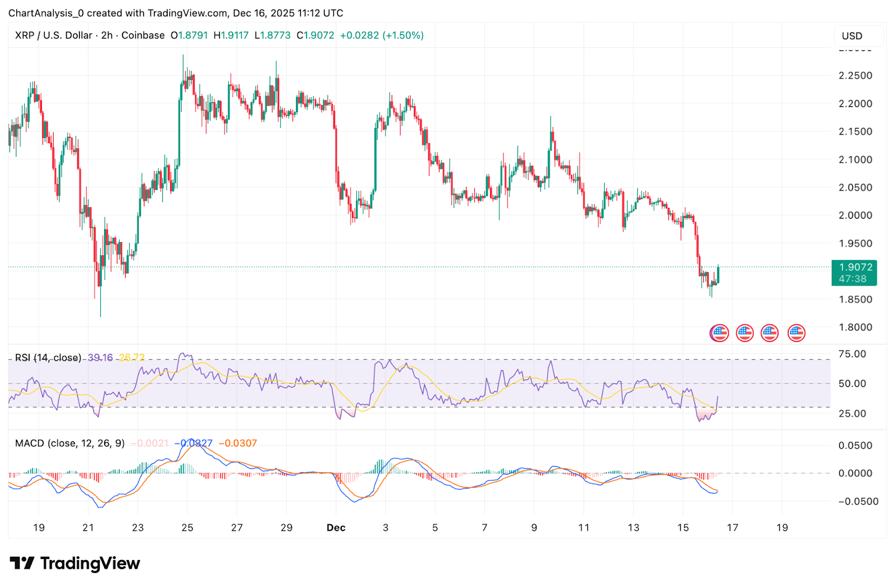This screenshot has width=895, height=588.
Task: Click the second US flag event icon from left
Action: 745,333
